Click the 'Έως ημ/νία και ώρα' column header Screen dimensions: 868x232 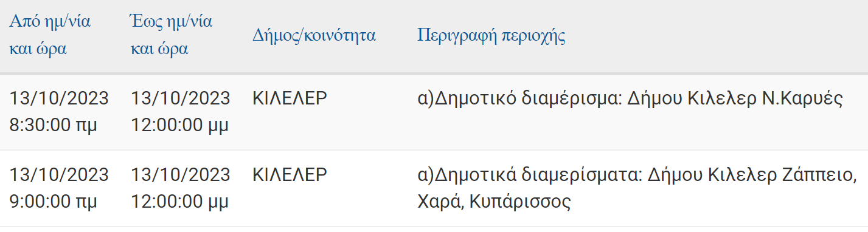pyautogui.click(x=172, y=36)
